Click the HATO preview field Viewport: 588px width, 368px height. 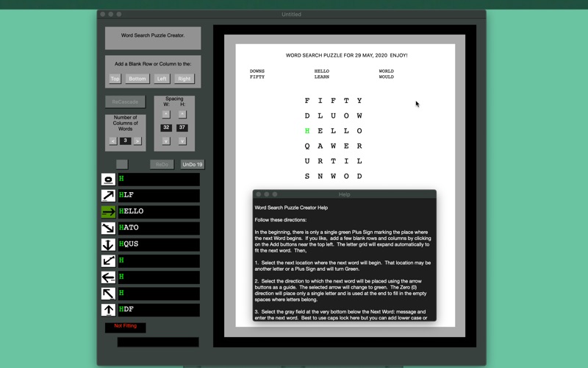click(x=159, y=228)
